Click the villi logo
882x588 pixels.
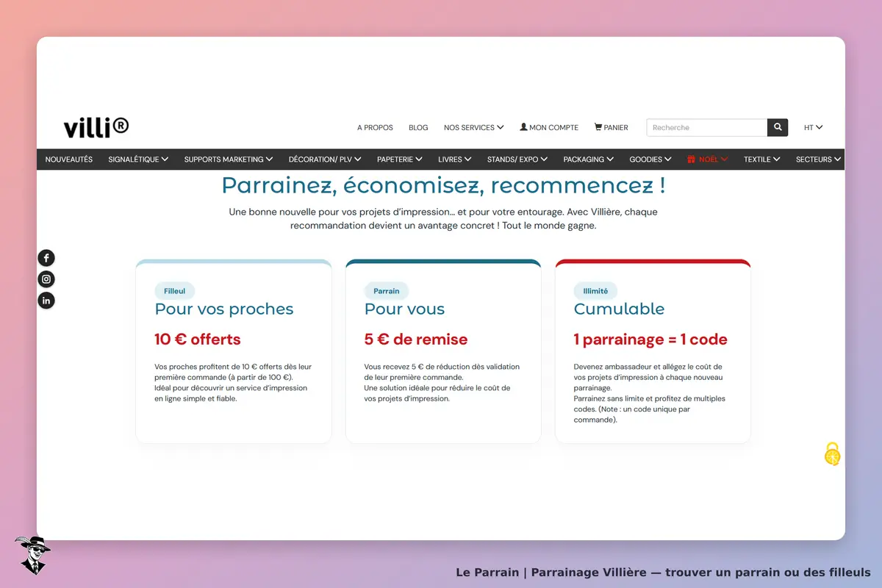96,127
